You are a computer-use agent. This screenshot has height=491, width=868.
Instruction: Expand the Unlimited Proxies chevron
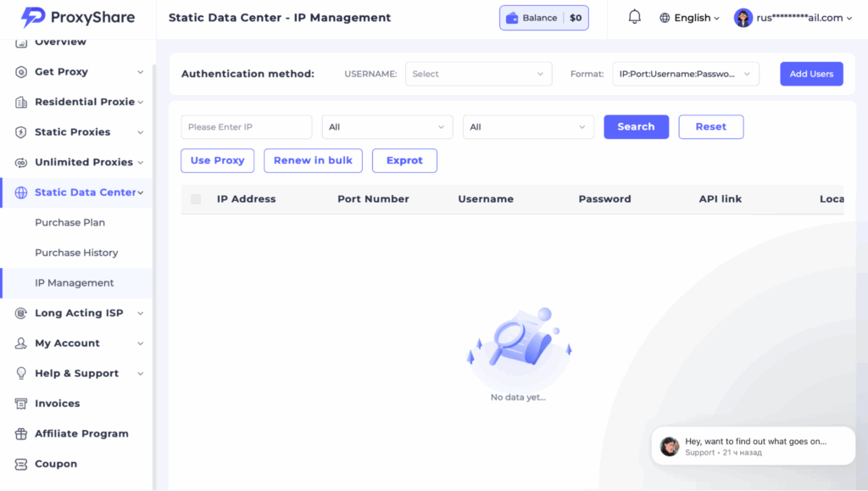(x=140, y=162)
